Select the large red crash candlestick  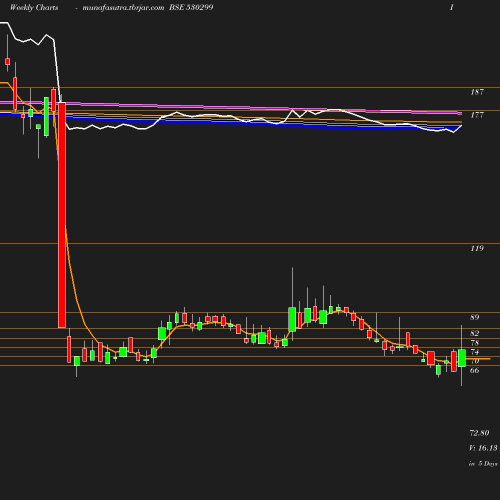(62, 215)
